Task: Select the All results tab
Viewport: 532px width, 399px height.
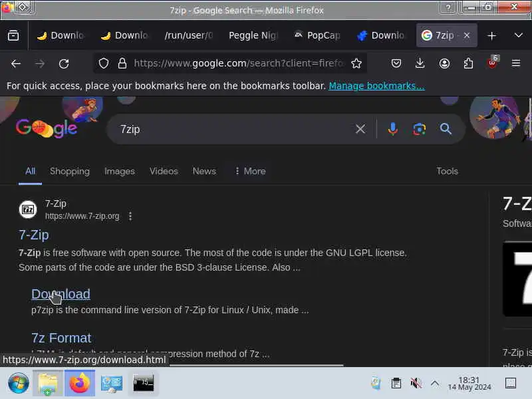Action: (30, 171)
